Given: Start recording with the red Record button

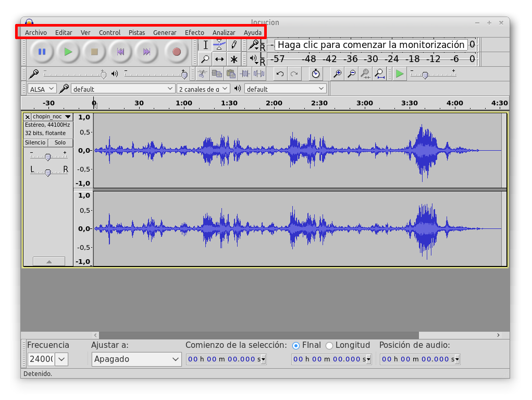Looking at the screenshot, I should click(x=177, y=52).
